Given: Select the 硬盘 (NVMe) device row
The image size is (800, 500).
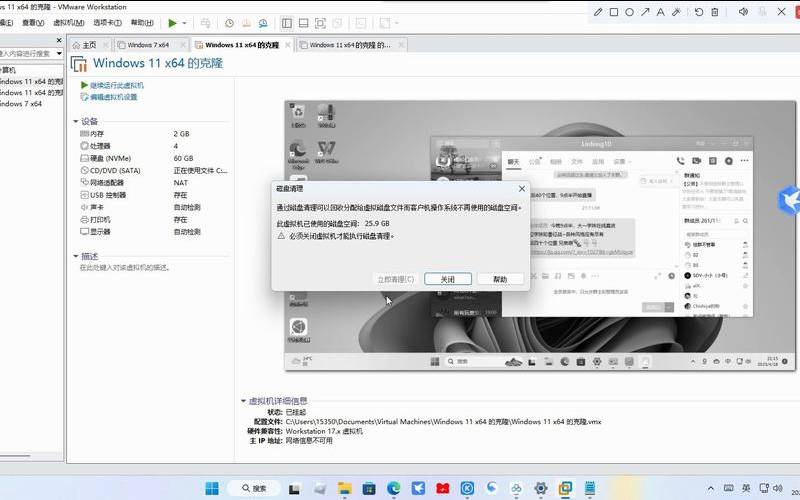Looking at the screenshot, I should (152, 158).
